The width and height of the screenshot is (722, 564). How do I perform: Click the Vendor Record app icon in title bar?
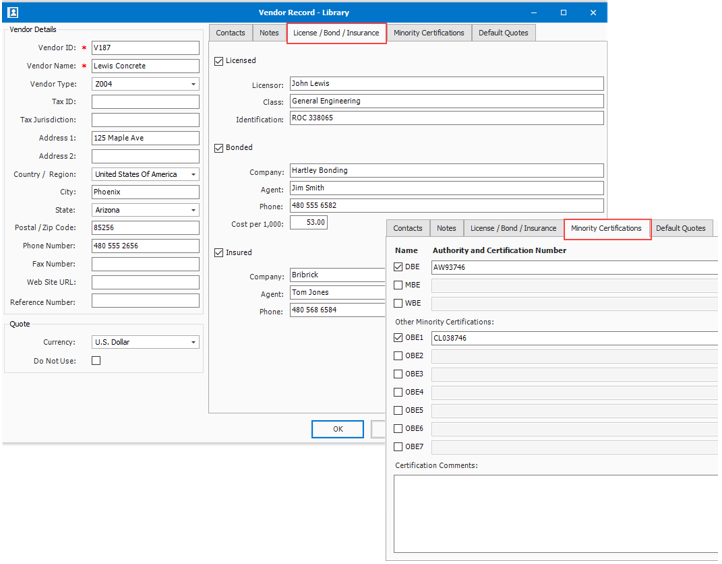point(13,13)
